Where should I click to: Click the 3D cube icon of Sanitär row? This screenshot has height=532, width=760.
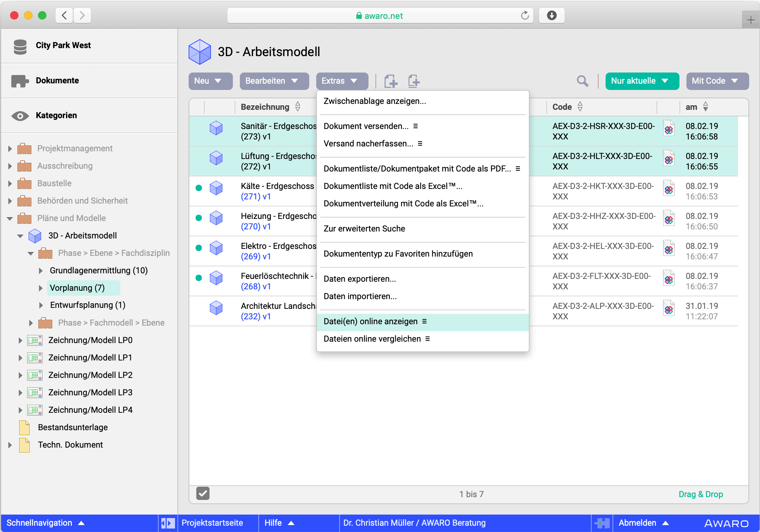(x=216, y=128)
